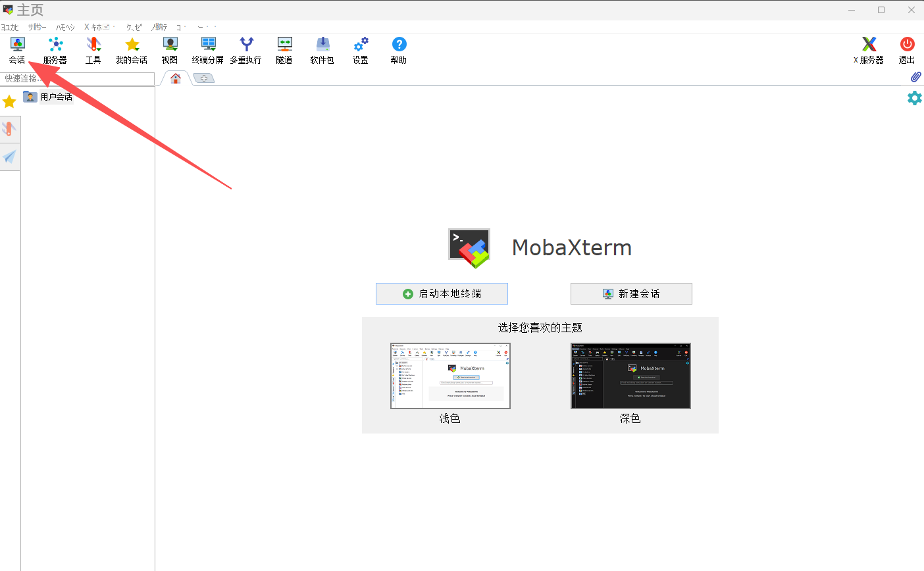The height and width of the screenshot is (571, 924).
Task: Select the 深色 dark theme thumbnail
Action: 630,376
